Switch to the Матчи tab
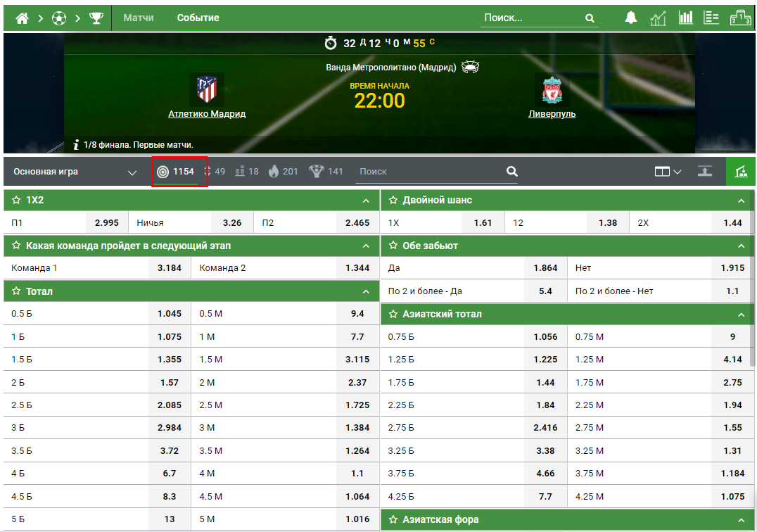Image resolution: width=757 pixels, height=532 pixels. (x=139, y=18)
